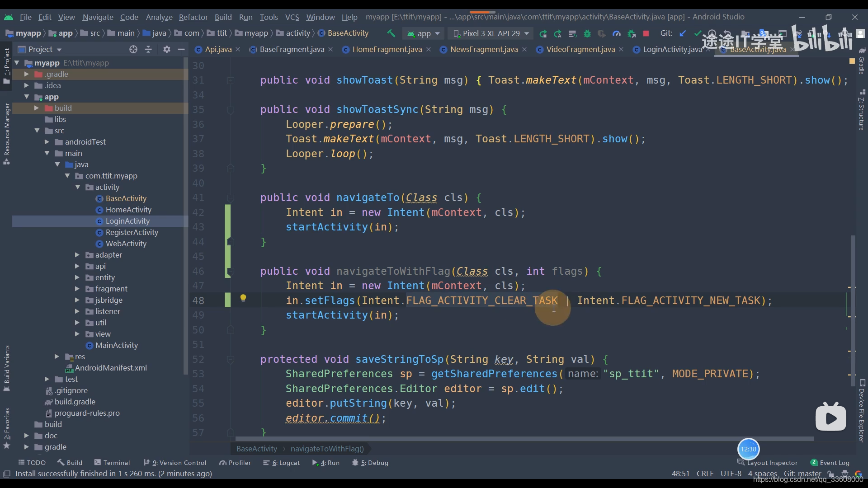Close the NewsFragment.java tab
The image size is (868, 488).
point(524,49)
